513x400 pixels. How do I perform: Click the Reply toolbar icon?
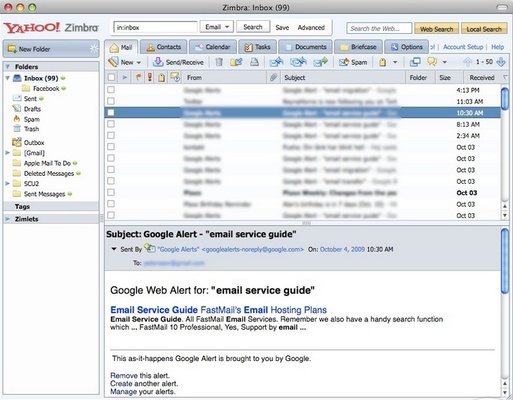276,62
